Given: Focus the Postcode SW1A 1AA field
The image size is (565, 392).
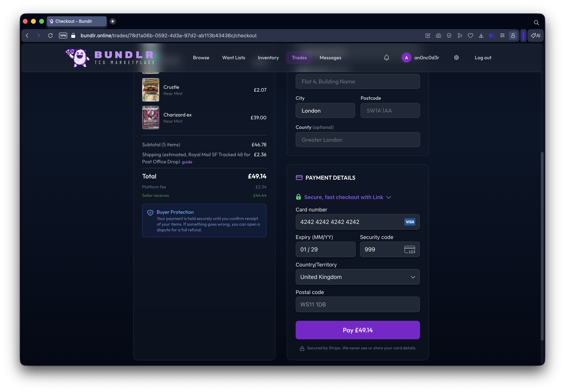Looking at the screenshot, I should click(390, 111).
